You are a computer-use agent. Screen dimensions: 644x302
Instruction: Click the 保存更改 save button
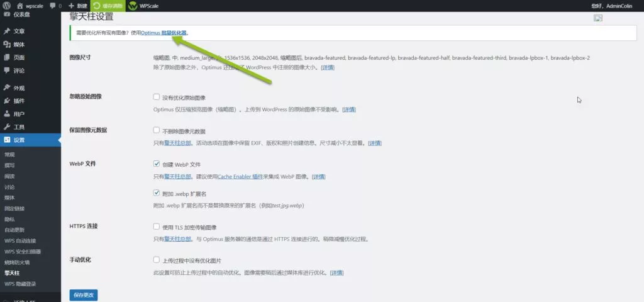(84, 295)
